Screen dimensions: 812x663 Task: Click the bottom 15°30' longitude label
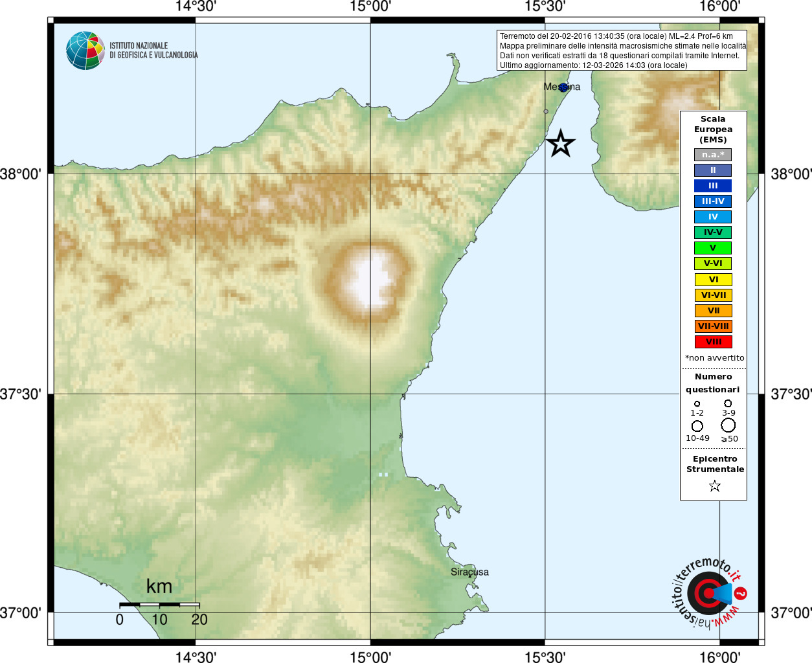coord(545,657)
